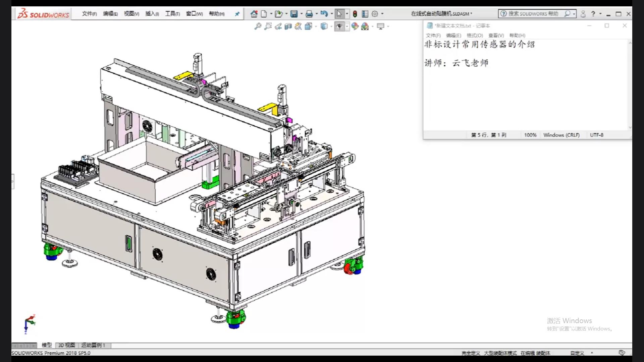Open the Options gear
The image size is (644, 362).
tap(375, 14)
